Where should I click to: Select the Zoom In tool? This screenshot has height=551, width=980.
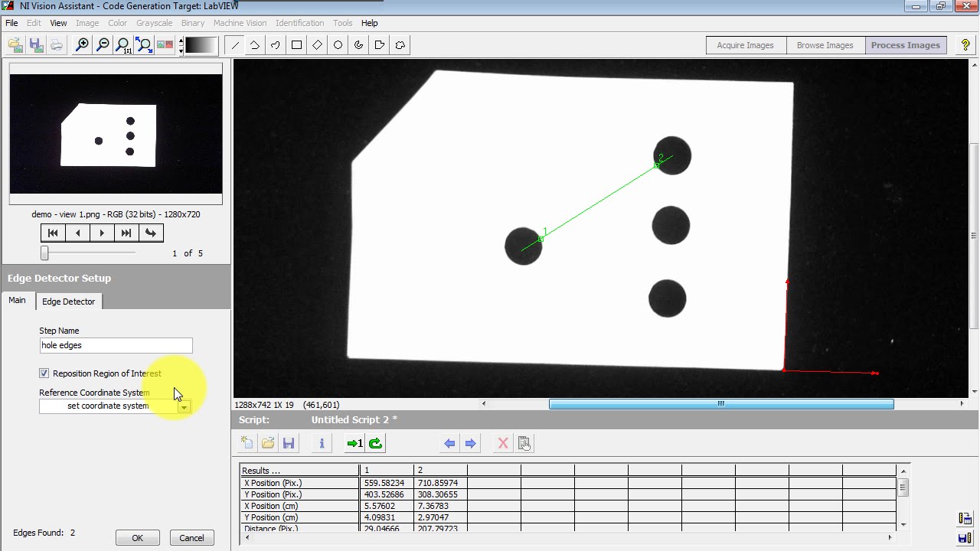[82, 45]
